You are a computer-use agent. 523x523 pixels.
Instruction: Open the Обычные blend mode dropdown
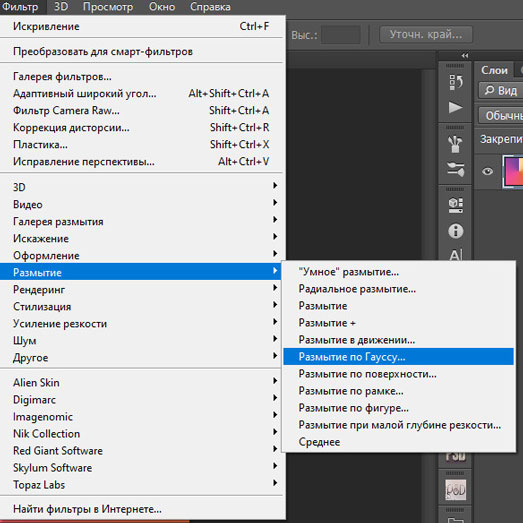501,115
